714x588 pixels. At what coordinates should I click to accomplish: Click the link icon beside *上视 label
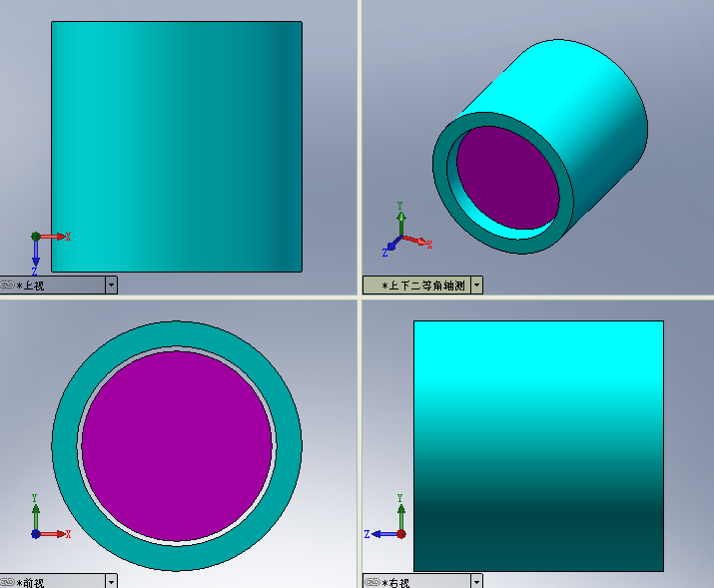click(7, 285)
